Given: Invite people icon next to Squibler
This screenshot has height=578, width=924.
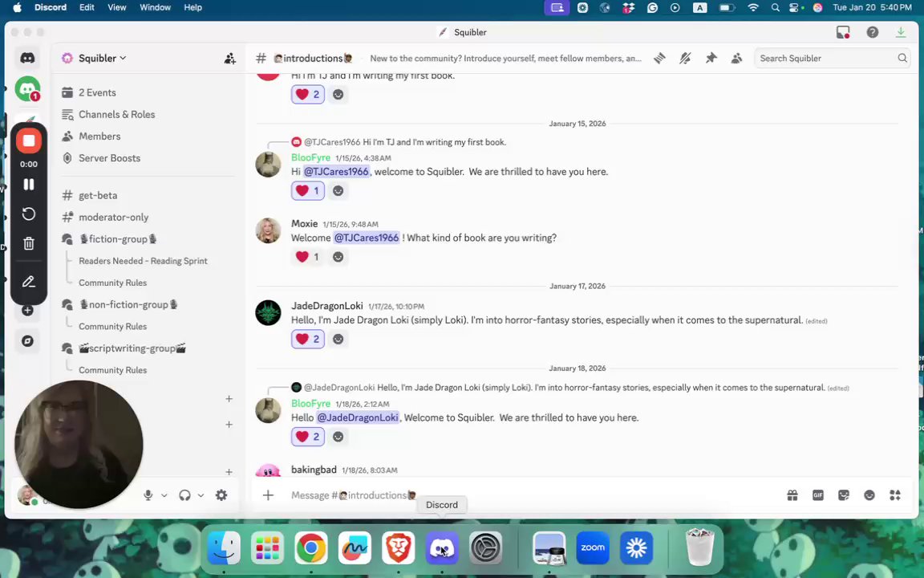Looking at the screenshot, I should pyautogui.click(x=230, y=59).
